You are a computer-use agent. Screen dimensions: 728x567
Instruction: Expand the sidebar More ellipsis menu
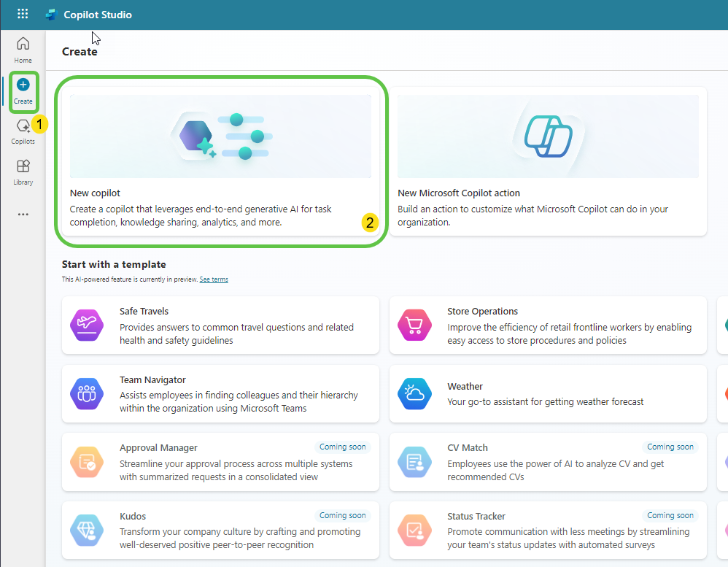click(x=23, y=215)
